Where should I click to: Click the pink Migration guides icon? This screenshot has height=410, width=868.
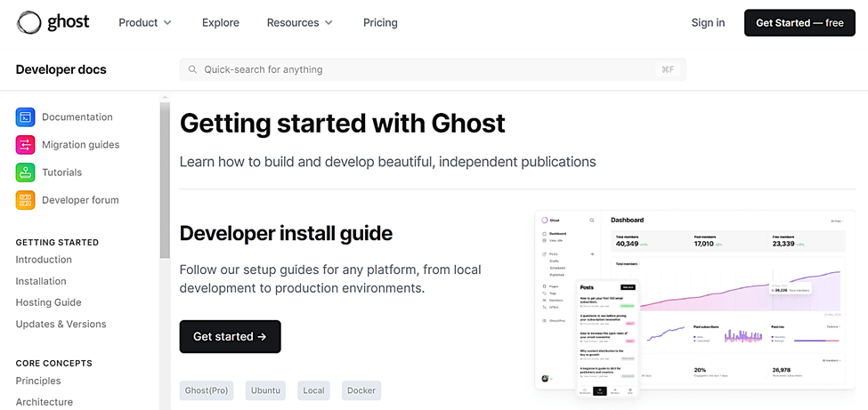click(25, 144)
